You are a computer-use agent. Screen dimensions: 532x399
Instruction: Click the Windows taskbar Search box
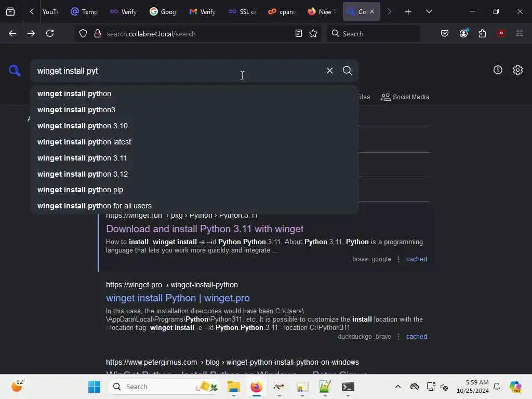click(164, 387)
